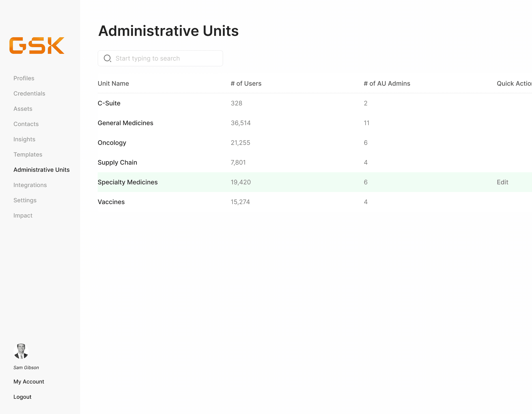Open the General Medicines unit
This screenshot has width=532, height=414.
[x=125, y=123]
